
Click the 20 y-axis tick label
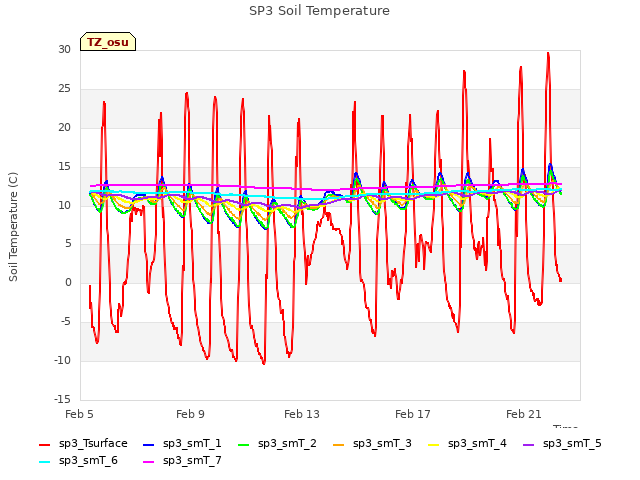point(64,128)
